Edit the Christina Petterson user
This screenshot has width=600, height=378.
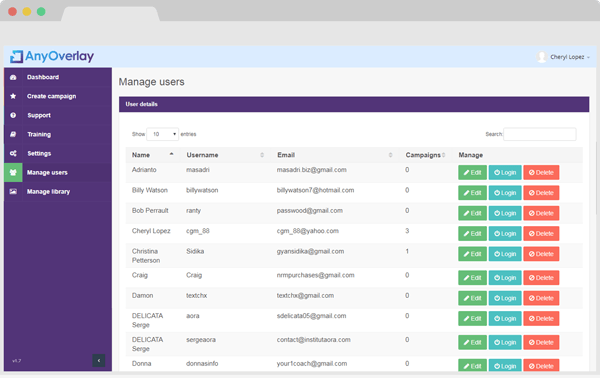(473, 254)
